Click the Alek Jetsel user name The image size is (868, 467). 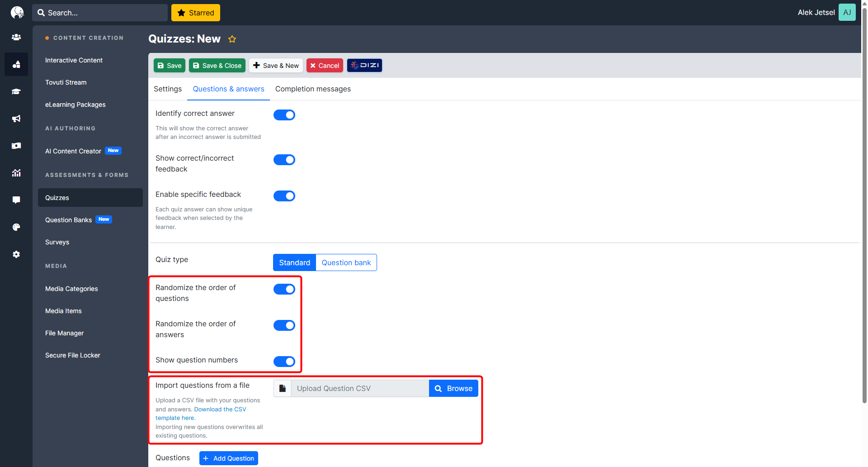pyautogui.click(x=816, y=12)
